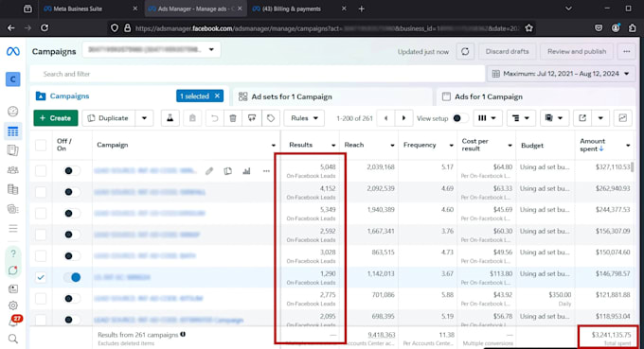
Task: Go to next page of campaigns
Action: point(403,118)
